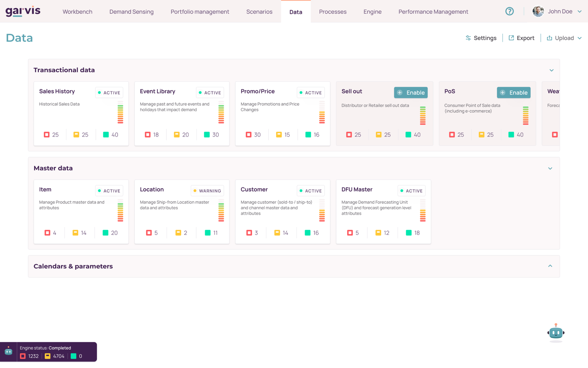Open the Settings option

point(481,38)
